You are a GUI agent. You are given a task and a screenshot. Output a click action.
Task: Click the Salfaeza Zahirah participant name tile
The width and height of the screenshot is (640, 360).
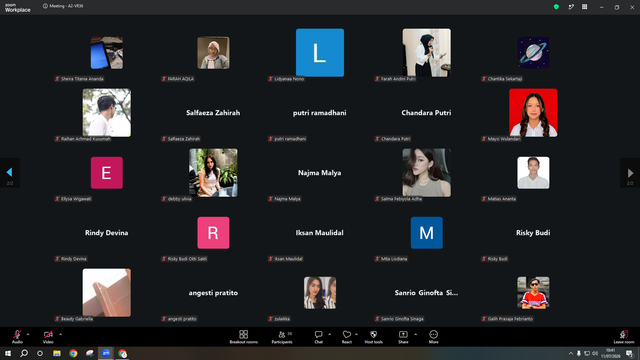click(x=213, y=113)
